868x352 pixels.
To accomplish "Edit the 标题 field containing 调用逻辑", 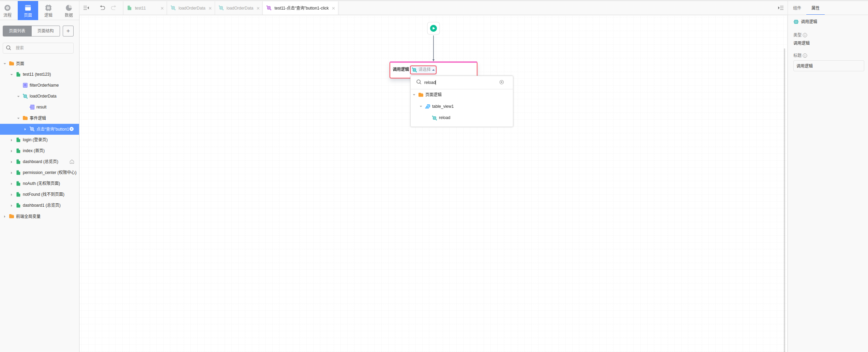I will coord(828,66).
